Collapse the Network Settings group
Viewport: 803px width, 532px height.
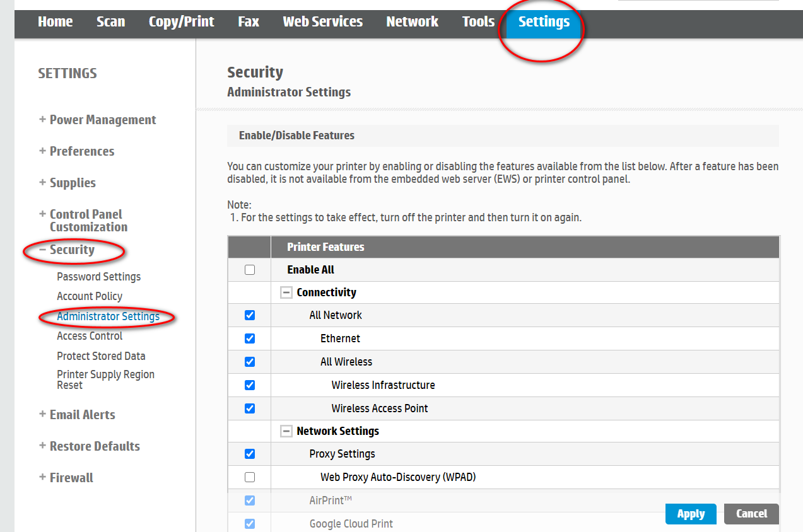pyautogui.click(x=286, y=431)
